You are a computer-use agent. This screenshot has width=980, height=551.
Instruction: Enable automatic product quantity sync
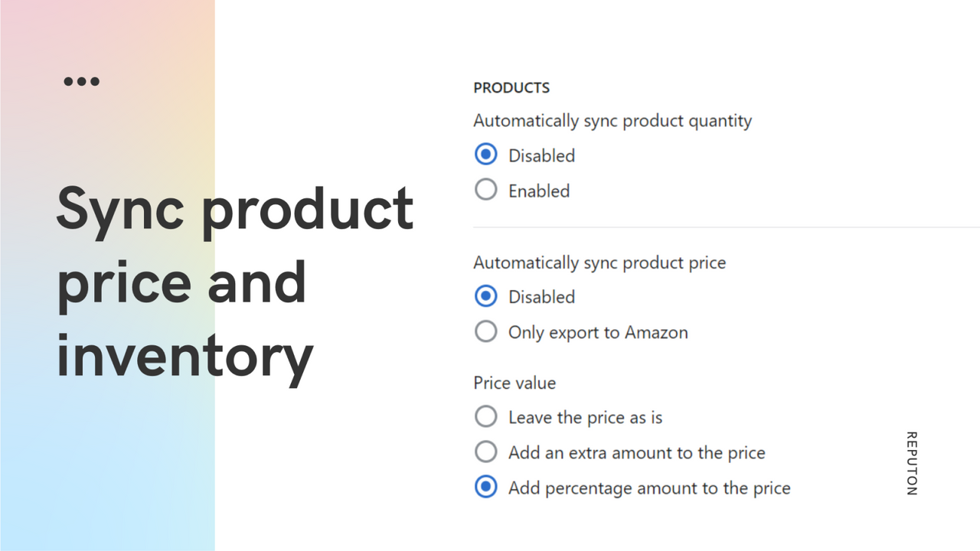(485, 189)
